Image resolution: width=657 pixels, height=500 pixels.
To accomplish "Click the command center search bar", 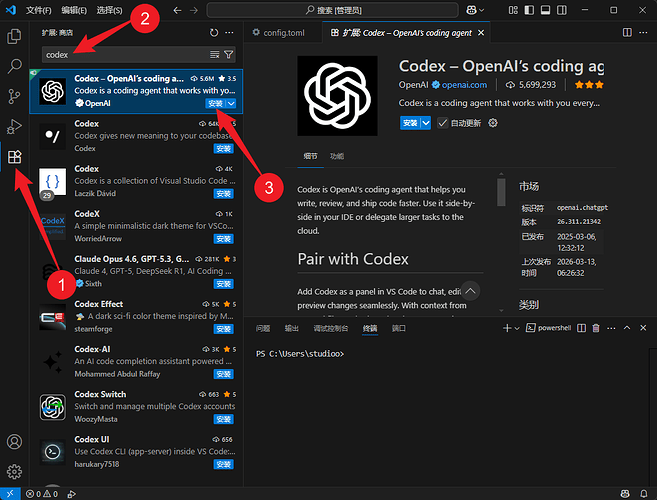I will tap(333, 10).
